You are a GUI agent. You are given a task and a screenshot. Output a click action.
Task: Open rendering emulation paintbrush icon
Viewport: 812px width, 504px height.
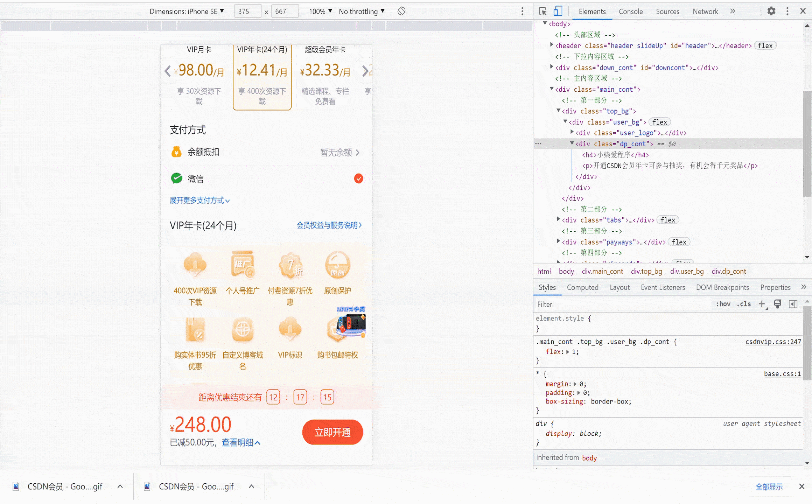[777, 304]
